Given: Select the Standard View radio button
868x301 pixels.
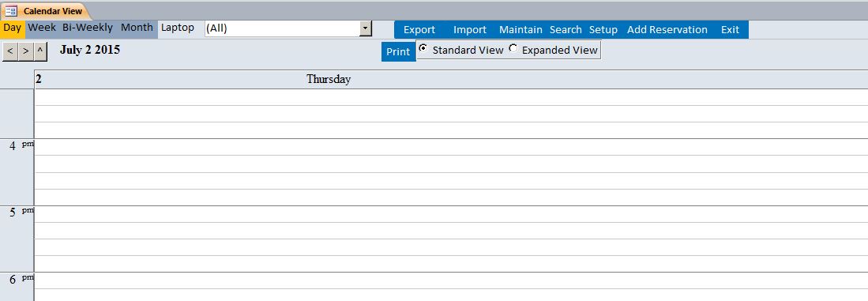Looking at the screenshot, I should [423, 49].
